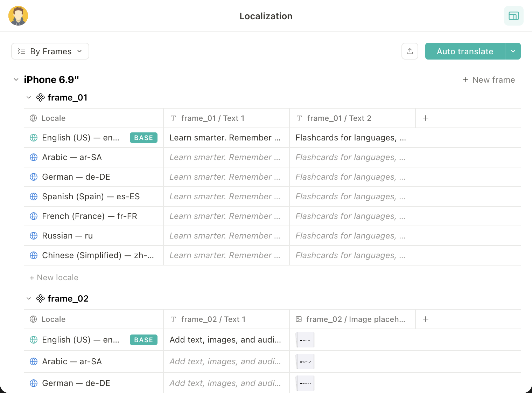Click the frame_01 component icon

[x=41, y=97]
